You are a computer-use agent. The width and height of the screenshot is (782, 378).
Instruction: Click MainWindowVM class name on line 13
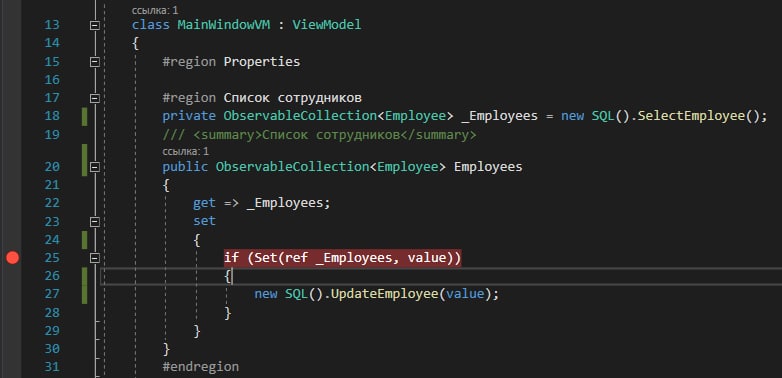pyautogui.click(x=224, y=24)
